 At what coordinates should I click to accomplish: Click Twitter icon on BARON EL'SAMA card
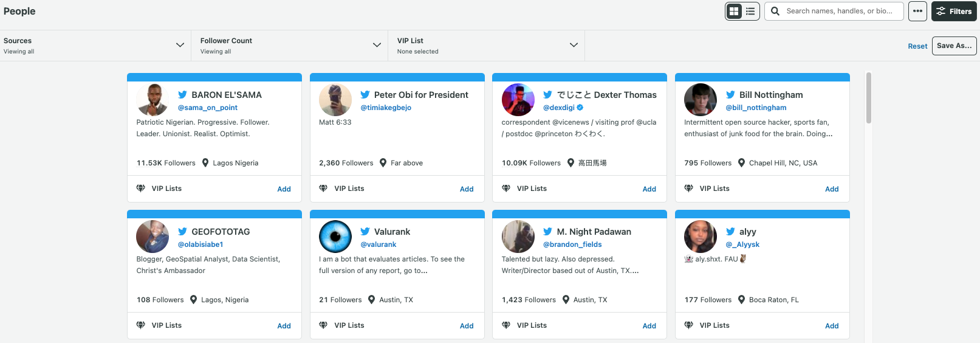tap(182, 95)
